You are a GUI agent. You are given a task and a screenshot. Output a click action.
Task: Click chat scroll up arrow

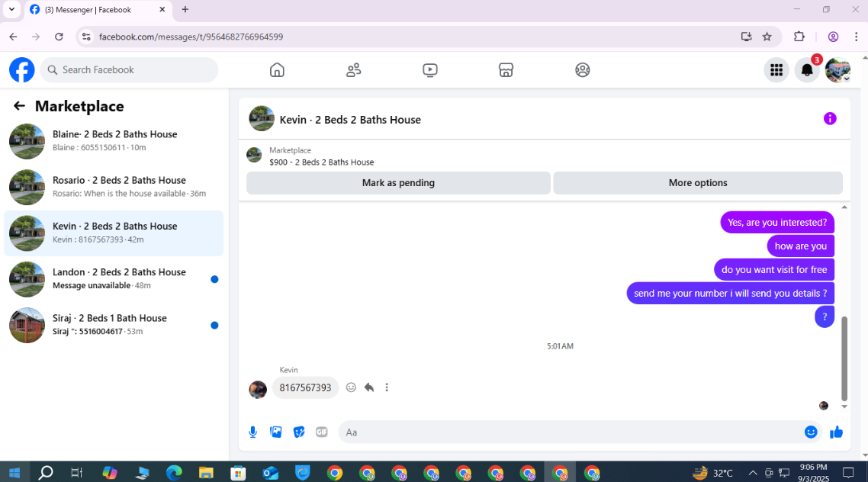click(x=844, y=207)
